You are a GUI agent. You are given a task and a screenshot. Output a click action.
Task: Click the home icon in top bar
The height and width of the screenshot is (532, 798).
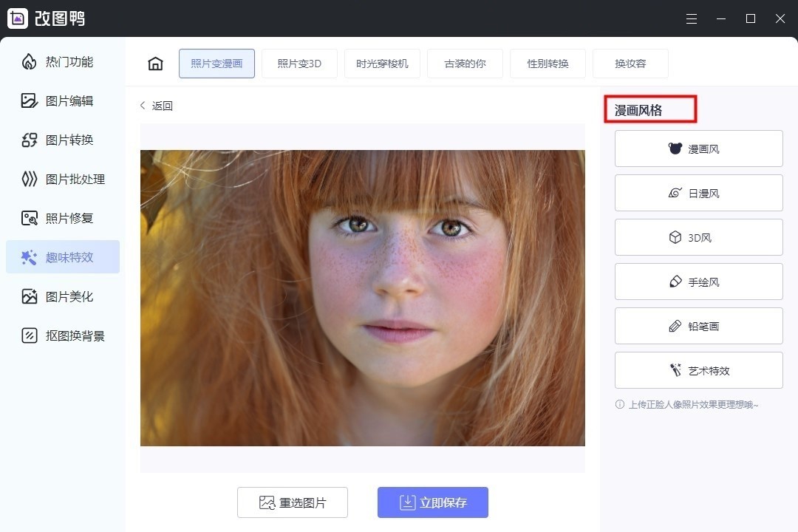click(155, 64)
